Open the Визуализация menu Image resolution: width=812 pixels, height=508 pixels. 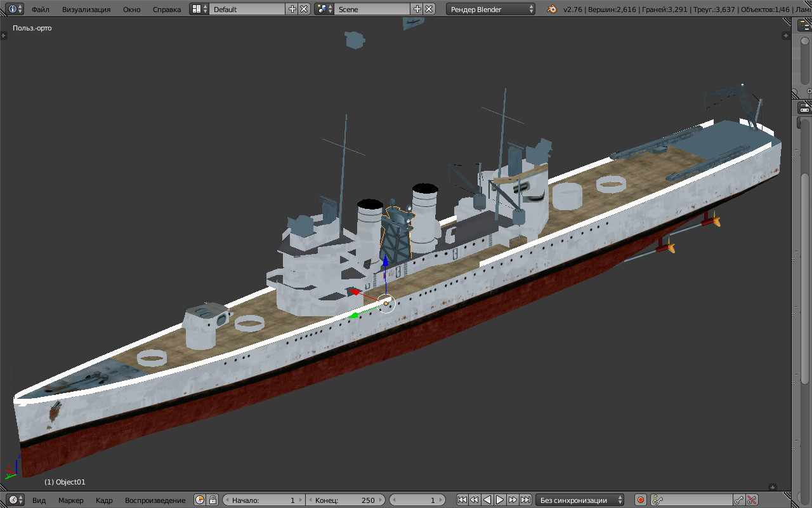tap(86, 10)
